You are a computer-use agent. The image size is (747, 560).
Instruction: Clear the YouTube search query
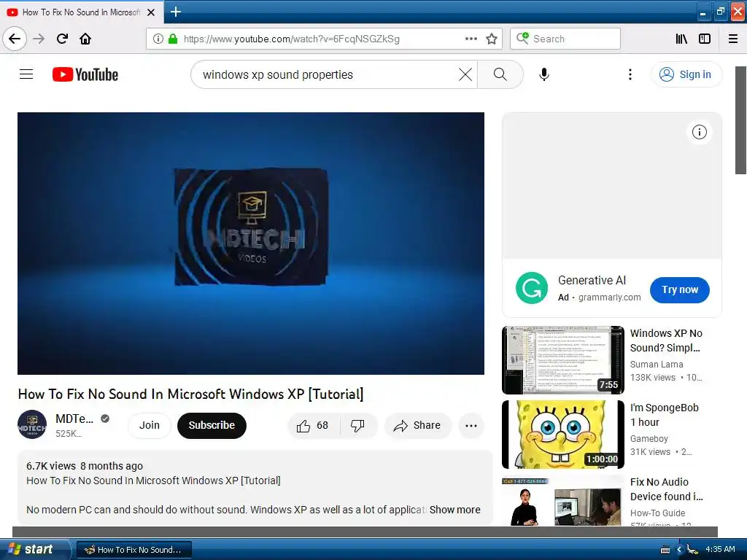465,75
